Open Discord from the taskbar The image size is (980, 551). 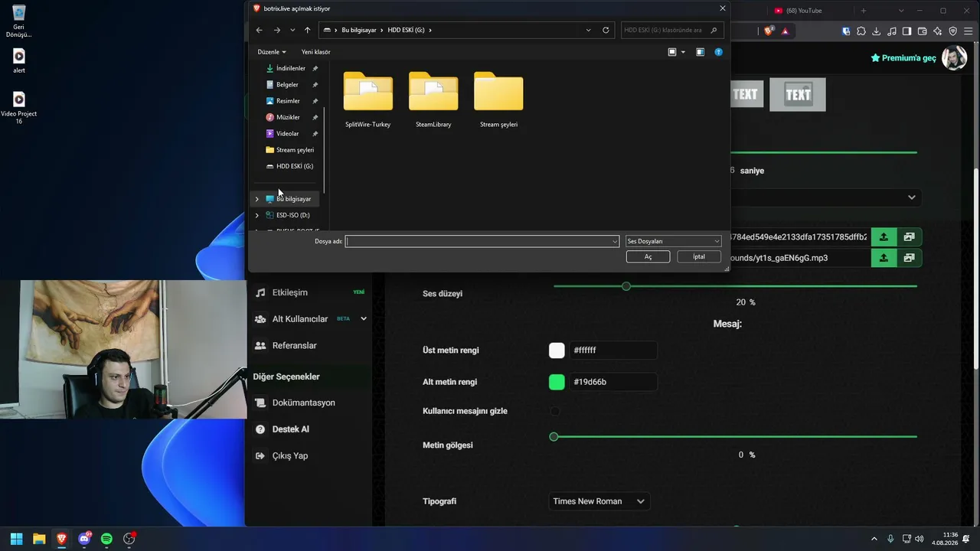84,539
